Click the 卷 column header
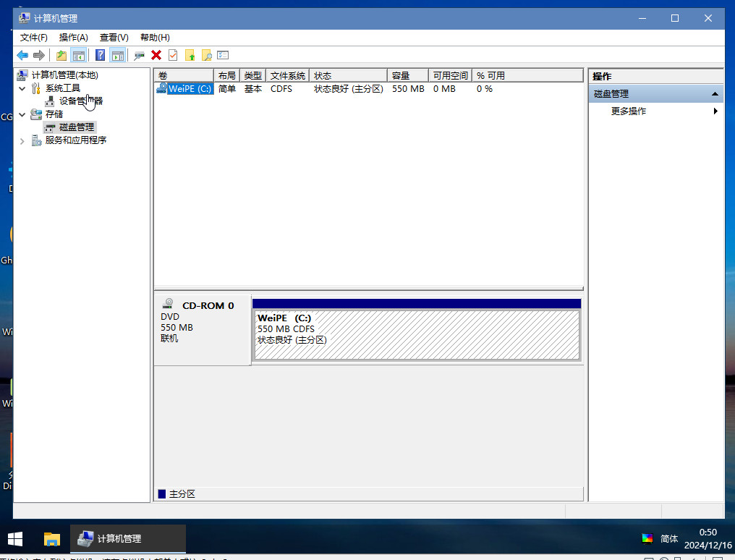 click(184, 75)
